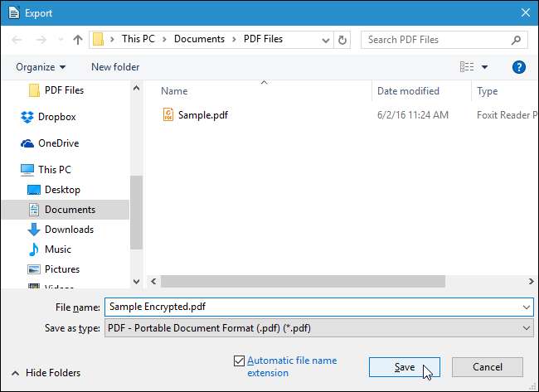Open Dropbox in the navigation pane

point(56,117)
